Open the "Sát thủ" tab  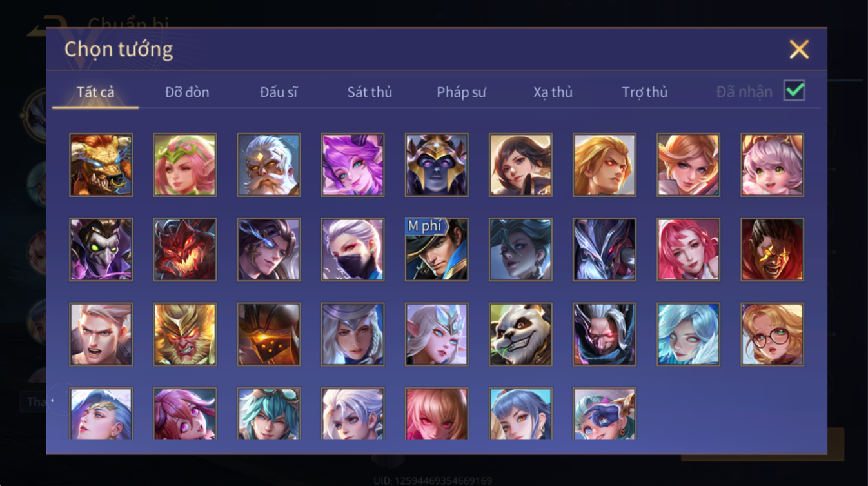click(370, 92)
